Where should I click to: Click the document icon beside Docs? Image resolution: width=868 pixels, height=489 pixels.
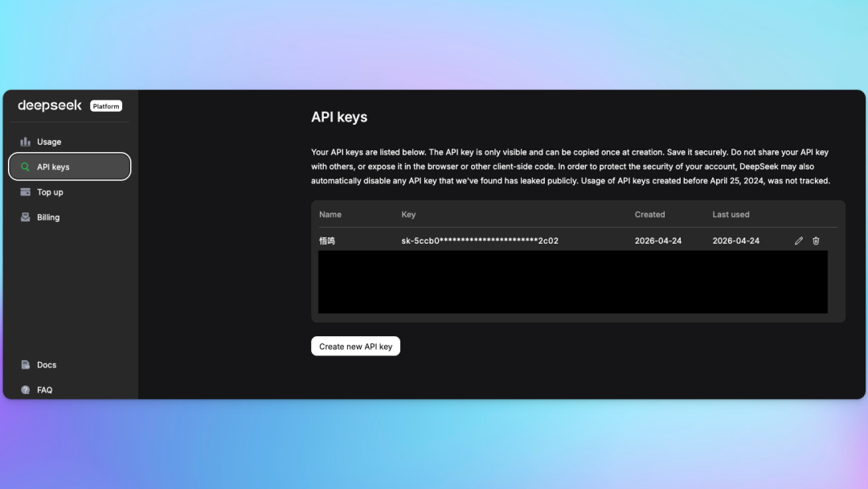(x=26, y=365)
